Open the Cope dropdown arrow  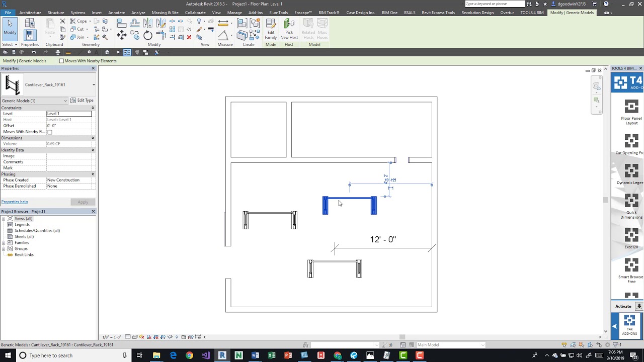(90, 21)
